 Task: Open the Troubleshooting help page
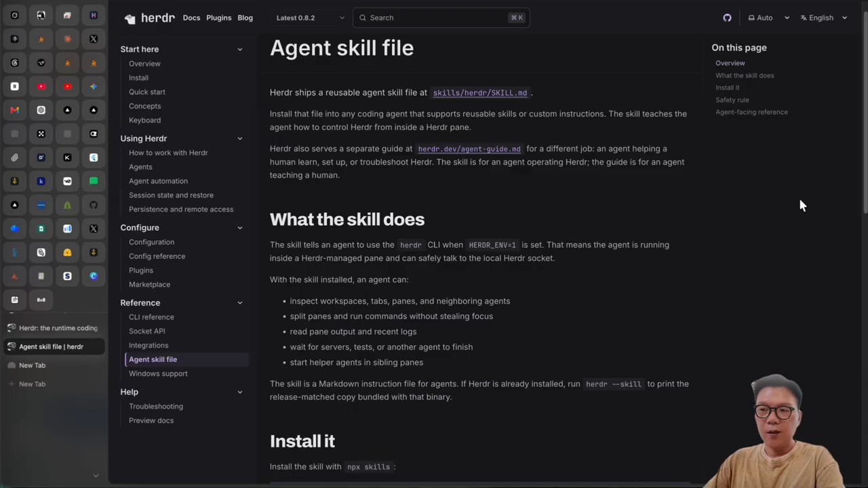coord(156,407)
